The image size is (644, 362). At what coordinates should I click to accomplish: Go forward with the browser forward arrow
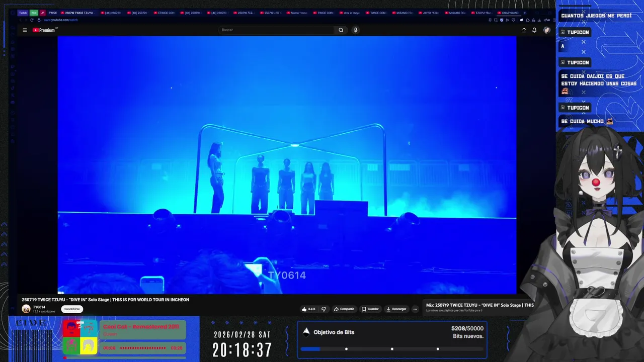[x=26, y=20]
